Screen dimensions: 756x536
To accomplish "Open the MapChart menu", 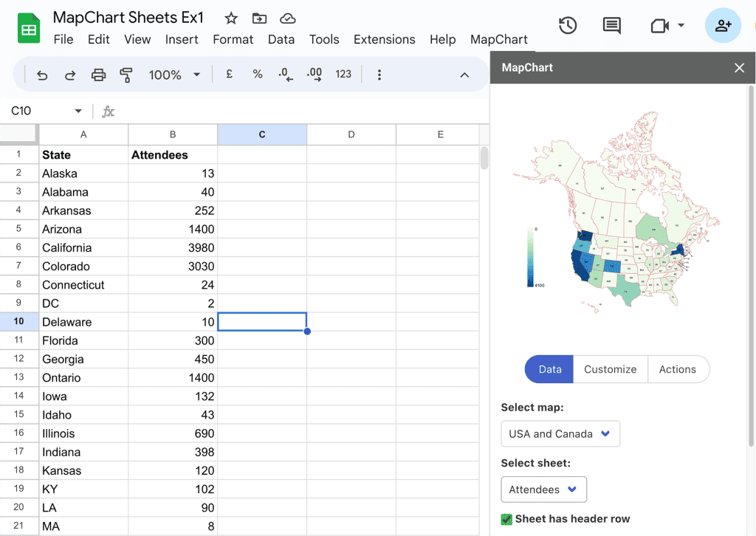I will pyautogui.click(x=499, y=40).
